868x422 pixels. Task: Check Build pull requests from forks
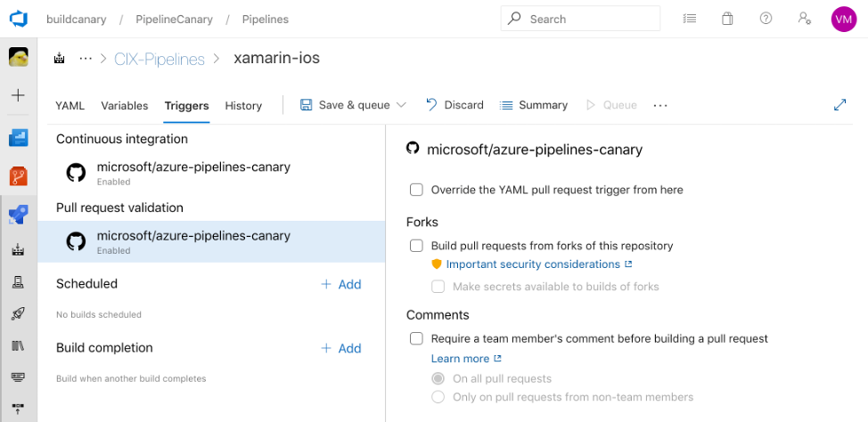(416, 246)
